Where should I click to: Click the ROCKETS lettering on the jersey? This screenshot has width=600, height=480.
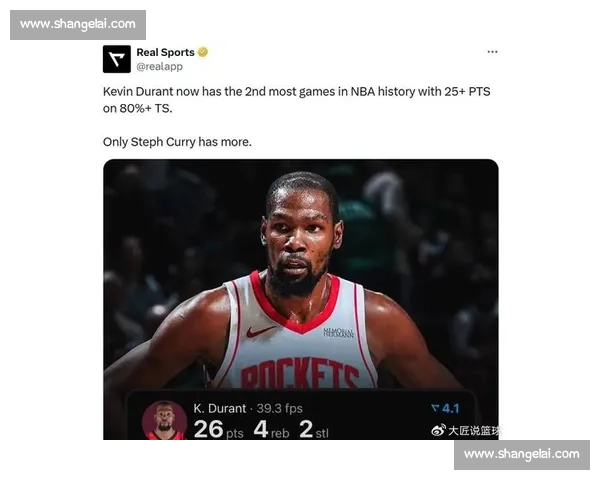(300, 373)
